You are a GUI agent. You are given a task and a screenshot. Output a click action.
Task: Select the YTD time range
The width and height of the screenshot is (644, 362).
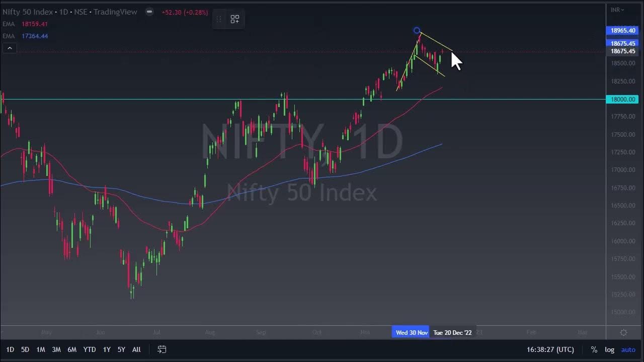click(90, 349)
